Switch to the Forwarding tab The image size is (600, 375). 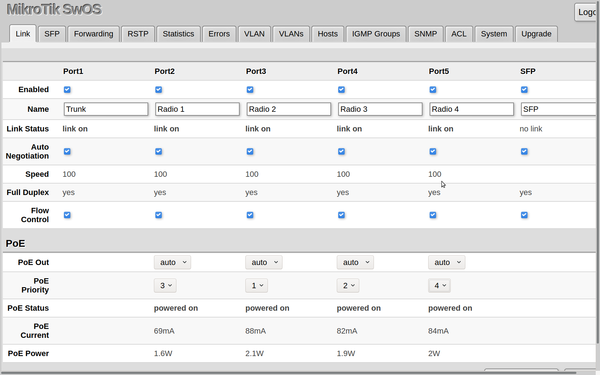coord(93,34)
